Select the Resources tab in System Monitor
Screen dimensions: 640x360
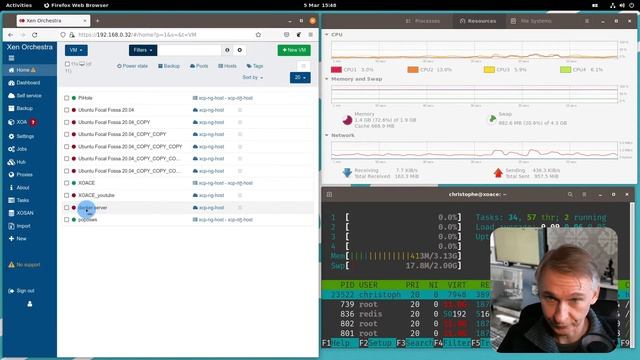pyautogui.click(x=478, y=21)
